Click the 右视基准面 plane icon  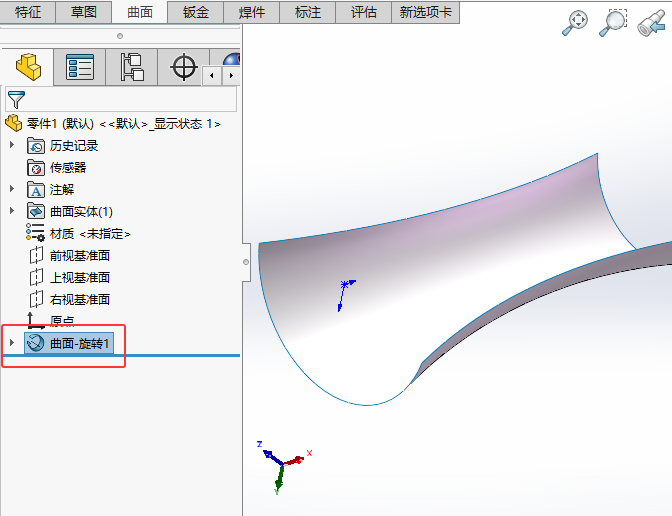click(x=36, y=299)
